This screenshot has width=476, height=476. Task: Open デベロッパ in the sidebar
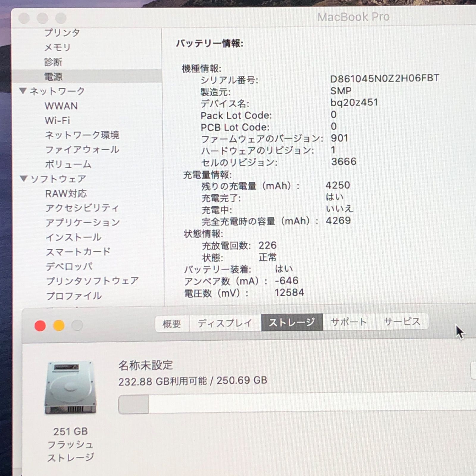[69, 266]
